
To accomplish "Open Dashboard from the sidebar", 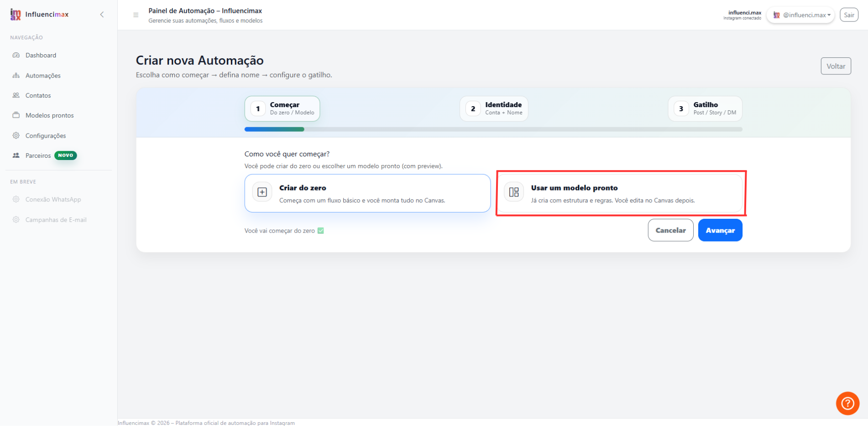I will (x=41, y=55).
